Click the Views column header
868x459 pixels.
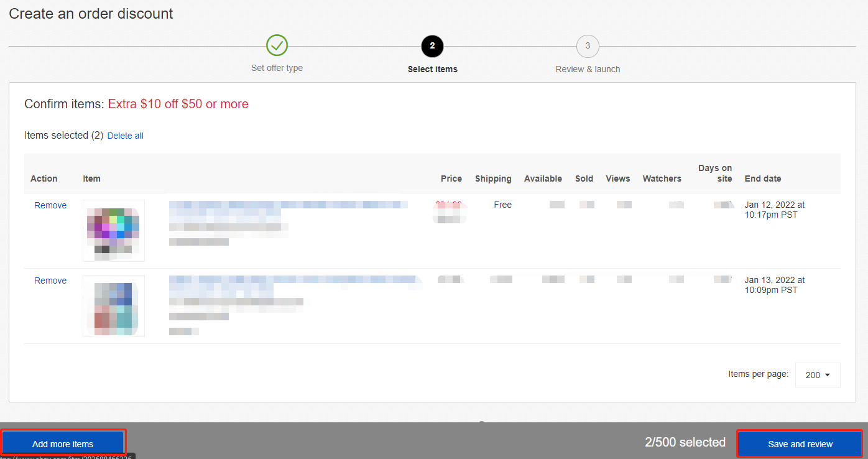[617, 178]
